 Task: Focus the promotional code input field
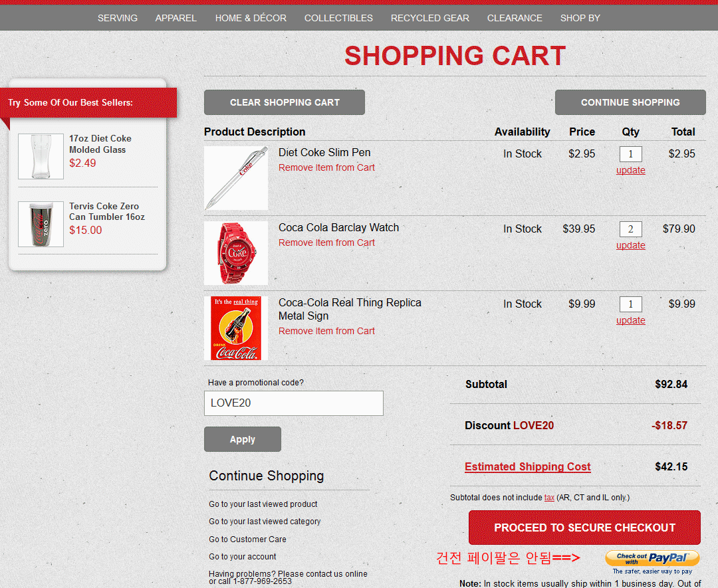tap(294, 403)
